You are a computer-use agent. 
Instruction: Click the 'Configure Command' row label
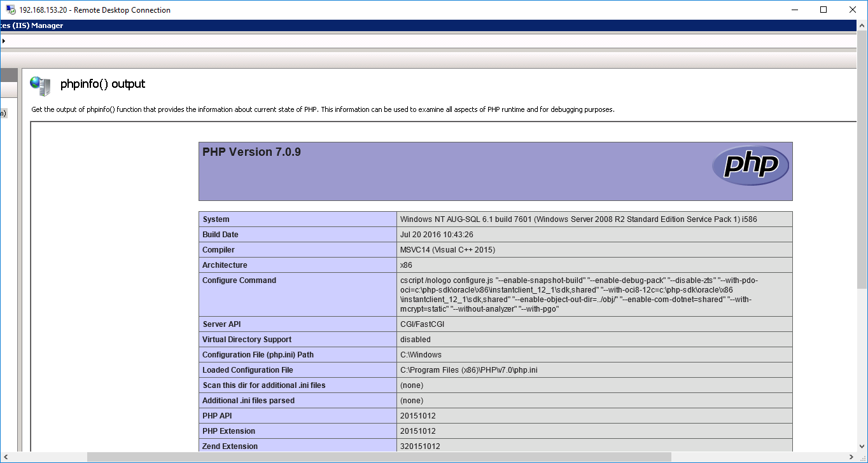tap(239, 280)
